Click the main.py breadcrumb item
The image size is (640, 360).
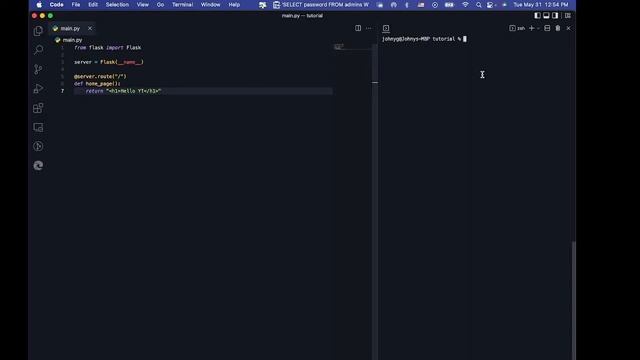[x=69, y=40]
